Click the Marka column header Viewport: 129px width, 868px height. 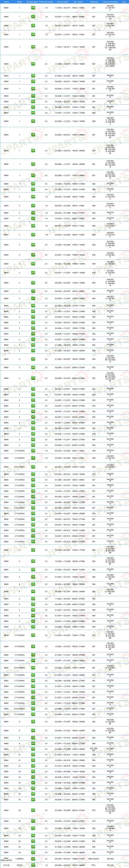[x=6, y=2]
